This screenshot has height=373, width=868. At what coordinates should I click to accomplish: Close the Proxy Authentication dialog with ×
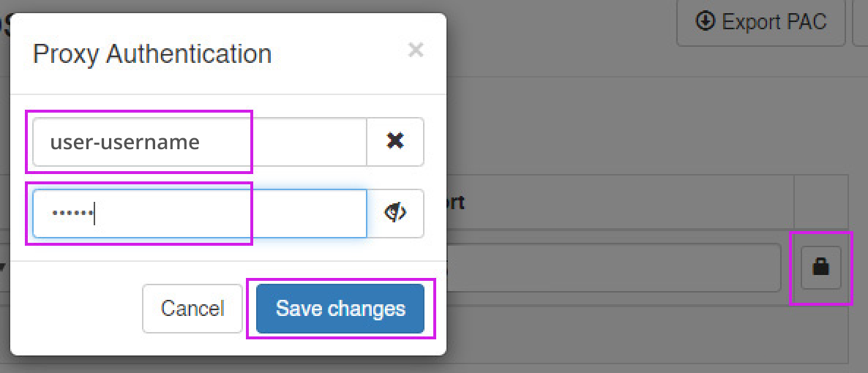point(416,50)
